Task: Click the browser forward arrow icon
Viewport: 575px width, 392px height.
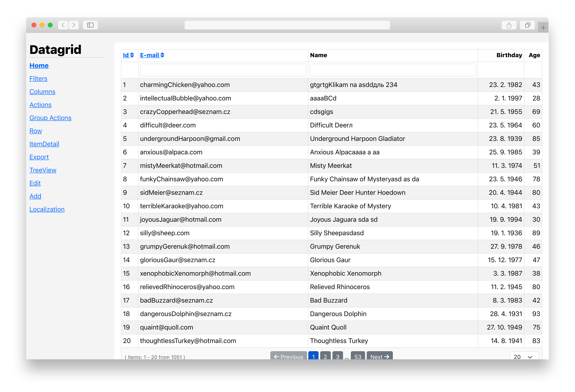Action: (x=74, y=25)
